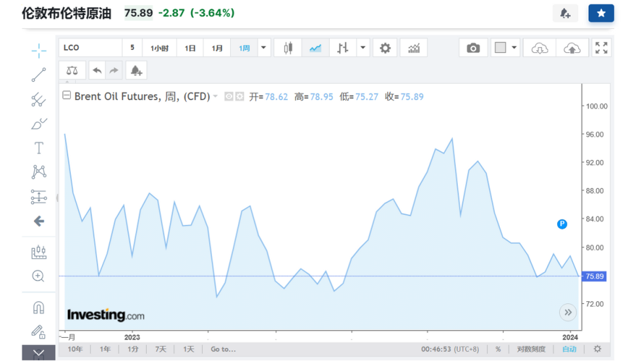Take a chart snapshot with camera
This screenshot has height=364, width=628.
pos(473,48)
